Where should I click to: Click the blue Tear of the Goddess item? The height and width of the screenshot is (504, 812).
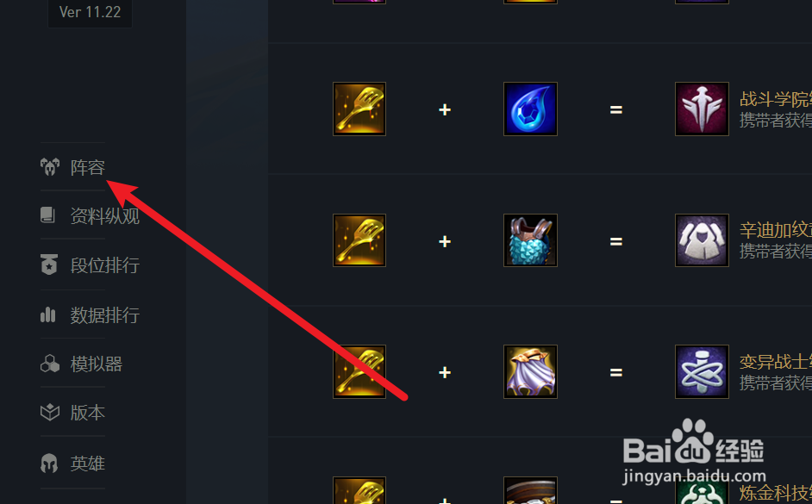pyautogui.click(x=530, y=109)
